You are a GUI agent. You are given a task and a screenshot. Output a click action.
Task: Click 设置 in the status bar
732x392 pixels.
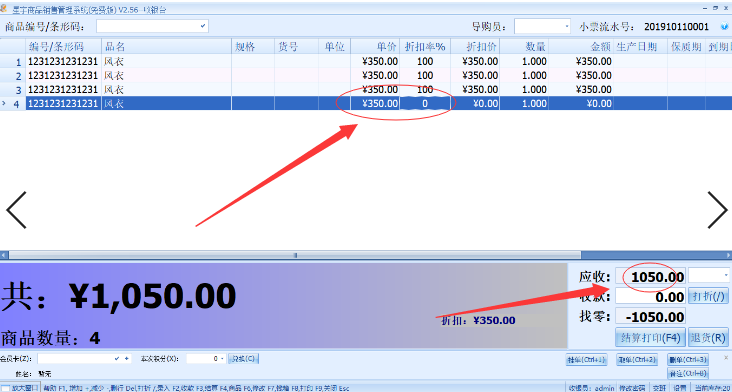tap(680, 388)
